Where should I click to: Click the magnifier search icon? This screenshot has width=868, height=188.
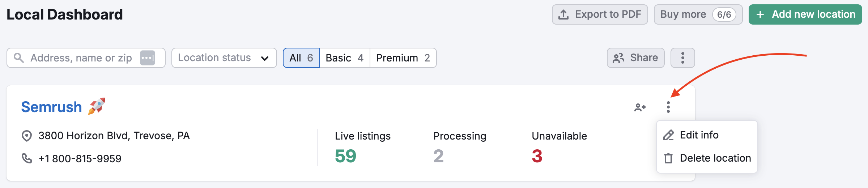pos(18,58)
